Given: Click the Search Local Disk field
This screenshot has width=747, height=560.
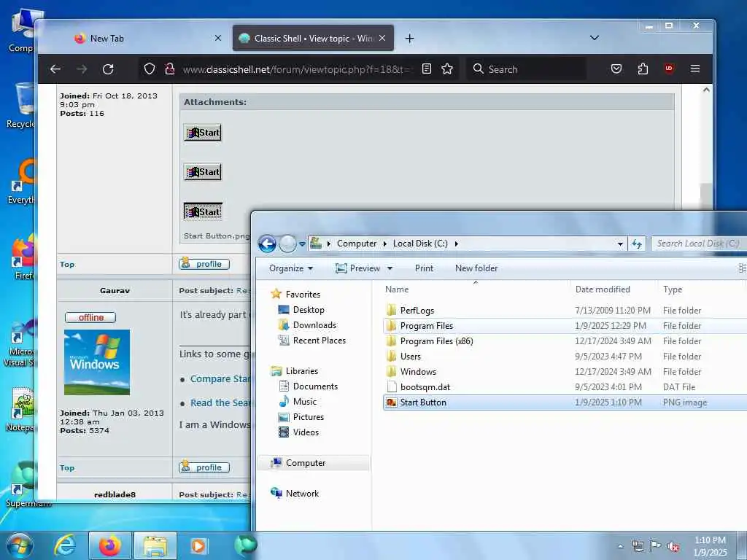Looking at the screenshot, I should pyautogui.click(x=698, y=244).
